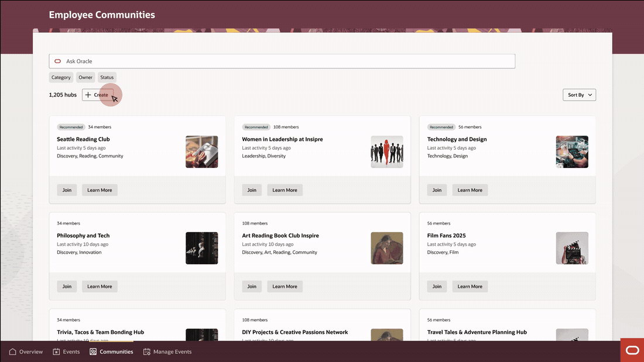This screenshot has width=644, height=362.
Task: Click the Philosophy and Tech title
Action: tap(83, 236)
